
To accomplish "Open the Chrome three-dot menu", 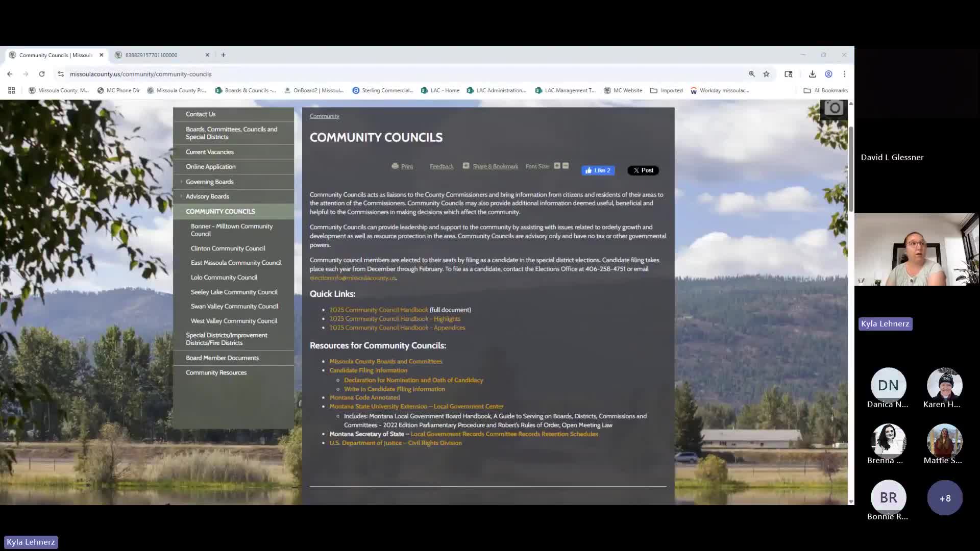I will [844, 74].
